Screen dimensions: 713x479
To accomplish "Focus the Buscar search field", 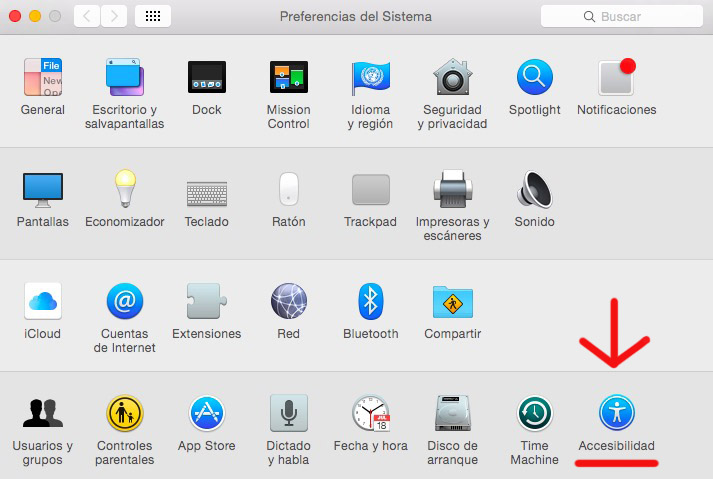I will 622,16.
